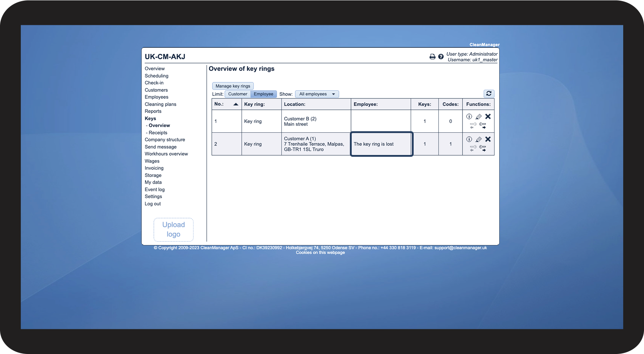Click right-arrow key icon in Customer B row
644x354 pixels.
pyautogui.click(x=483, y=125)
